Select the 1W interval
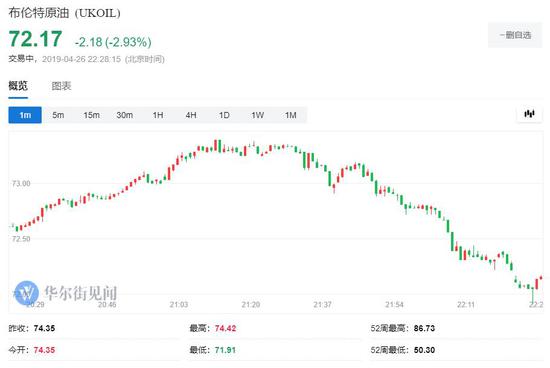Image resolution: width=550 pixels, height=368 pixels. (x=257, y=115)
